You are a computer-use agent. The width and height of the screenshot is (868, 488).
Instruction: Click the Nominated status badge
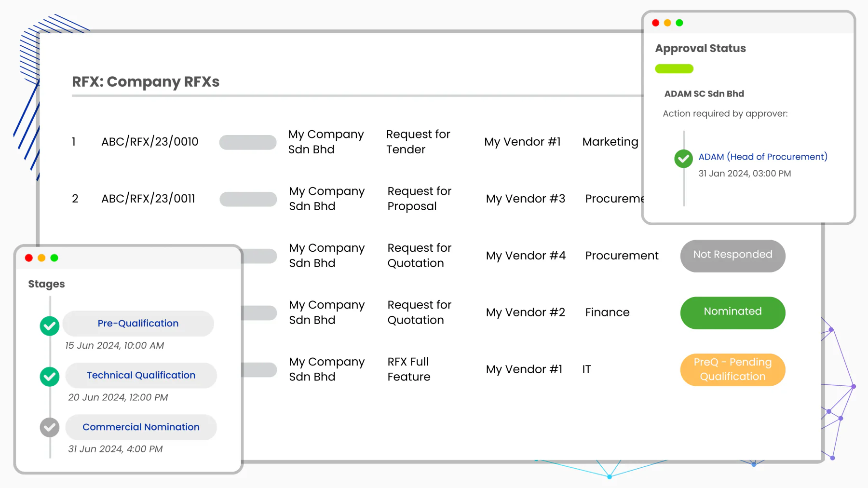pyautogui.click(x=732, y=312)
